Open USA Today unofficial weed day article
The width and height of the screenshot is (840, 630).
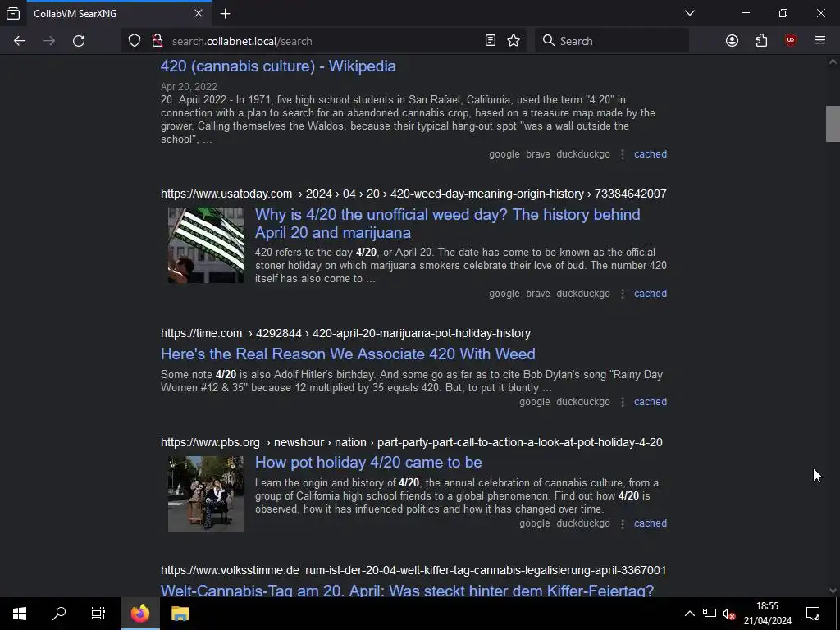click(447, 223)
